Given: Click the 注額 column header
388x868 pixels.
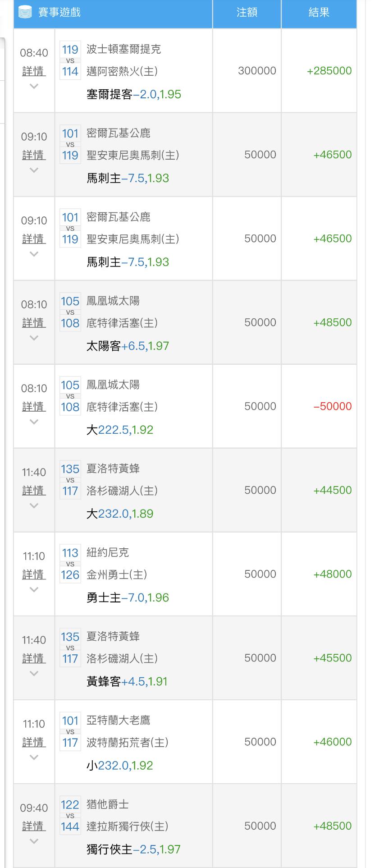Looking at the screenshot, I should tap(247, 13).
